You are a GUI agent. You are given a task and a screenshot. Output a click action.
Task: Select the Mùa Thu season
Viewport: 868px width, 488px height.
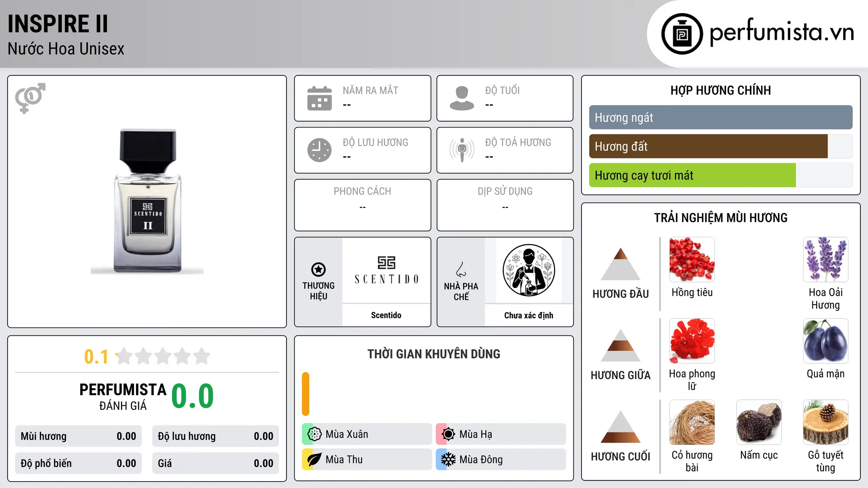(367, 460)
